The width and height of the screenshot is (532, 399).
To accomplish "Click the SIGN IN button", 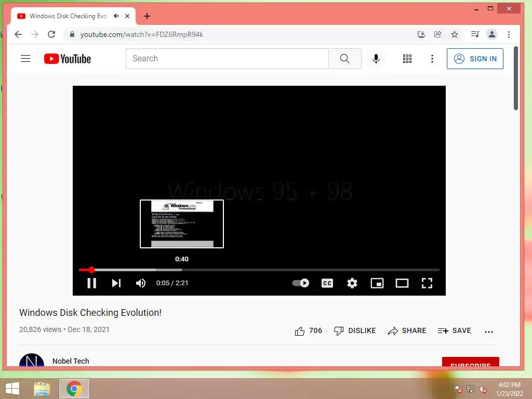I will tap(475, 59).
